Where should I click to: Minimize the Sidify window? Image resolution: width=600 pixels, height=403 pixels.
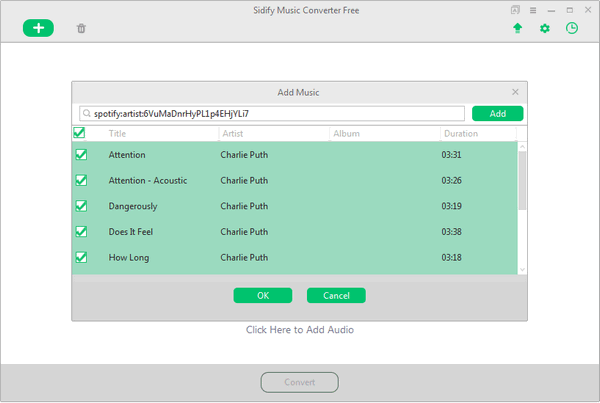551,10
